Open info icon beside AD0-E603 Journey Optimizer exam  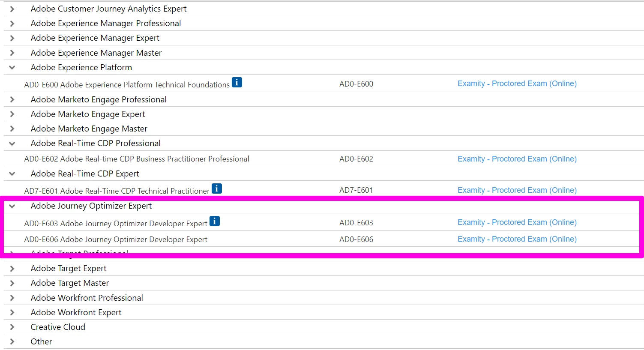tap(215, 221)
